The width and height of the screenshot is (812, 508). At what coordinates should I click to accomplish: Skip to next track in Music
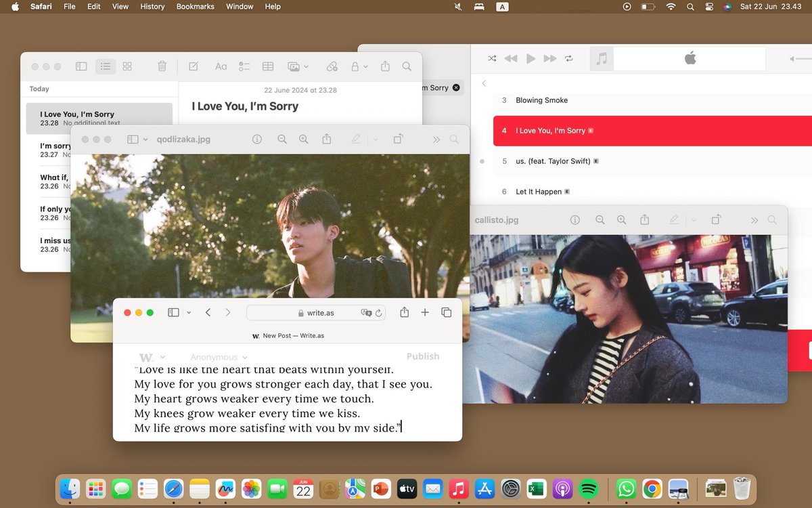(550, 59)
